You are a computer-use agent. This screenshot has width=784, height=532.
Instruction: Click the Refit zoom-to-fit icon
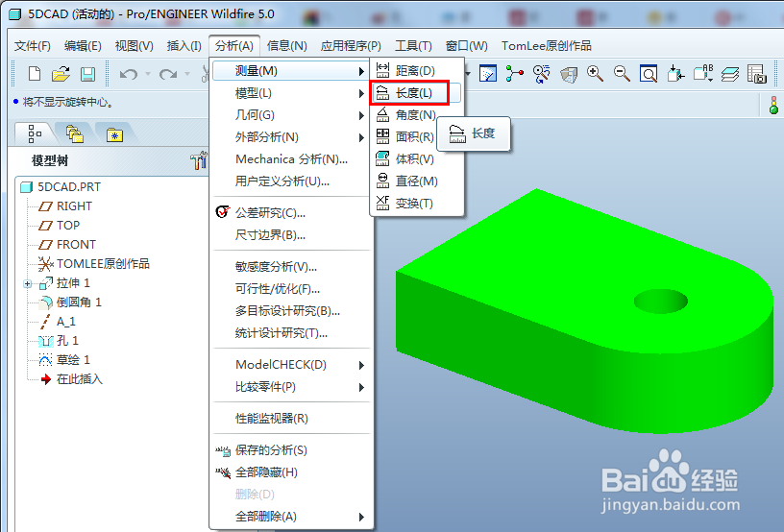tap(649, 74)
